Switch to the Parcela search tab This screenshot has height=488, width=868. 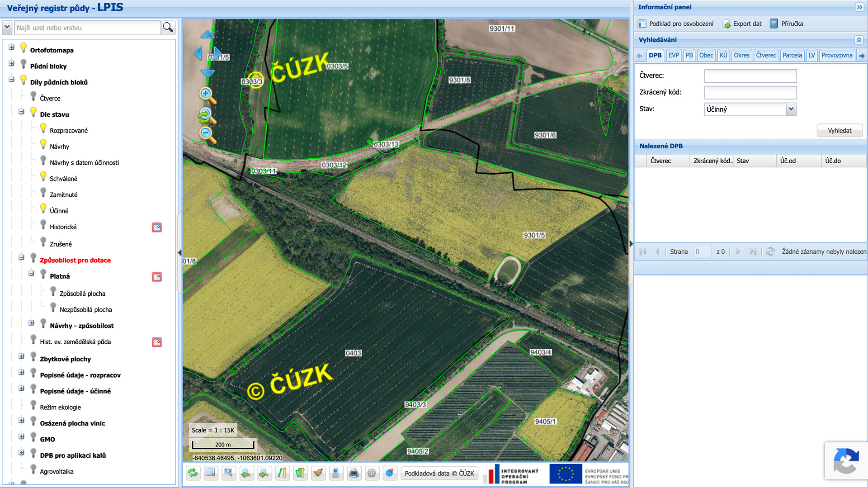[792, 55]
